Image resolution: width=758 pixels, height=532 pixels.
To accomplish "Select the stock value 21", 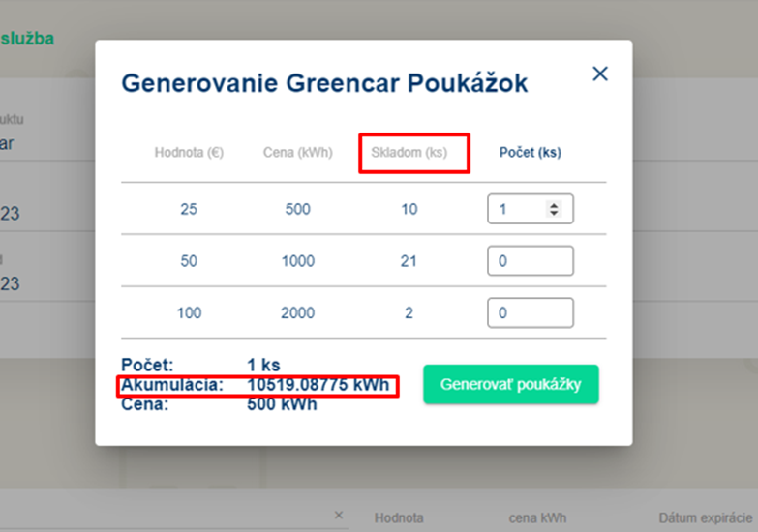I will click(x=409, y=261).
